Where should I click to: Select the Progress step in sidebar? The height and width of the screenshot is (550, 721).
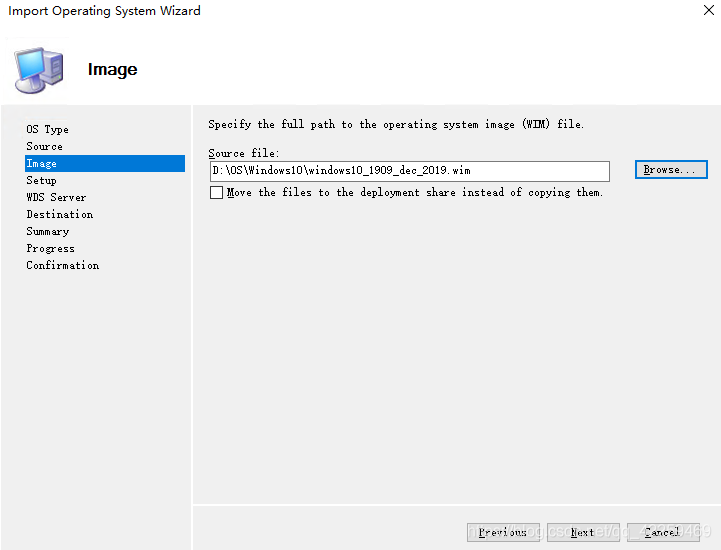50,248
